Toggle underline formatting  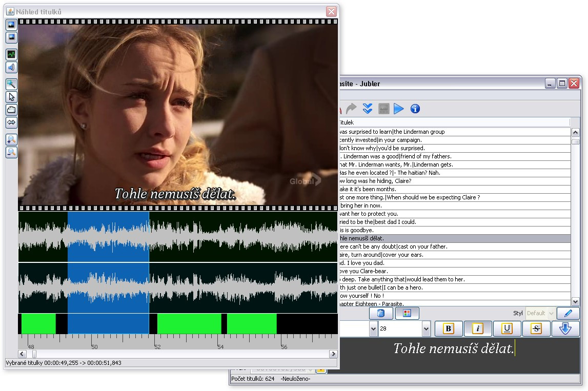(x=506, y=329)
